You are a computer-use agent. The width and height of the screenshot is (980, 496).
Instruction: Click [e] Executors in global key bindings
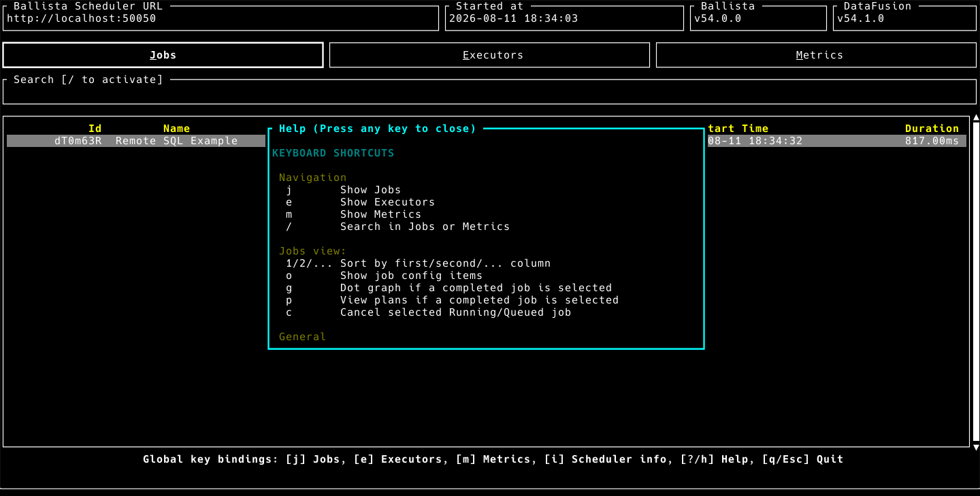pyautogui.click(x=399, y=459)
